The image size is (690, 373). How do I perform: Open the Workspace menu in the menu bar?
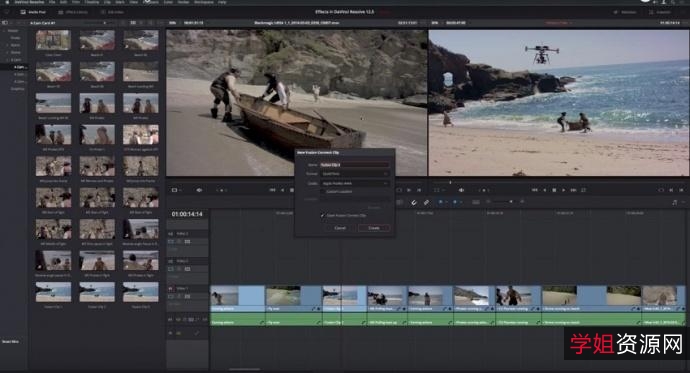(x=204, y=2)
